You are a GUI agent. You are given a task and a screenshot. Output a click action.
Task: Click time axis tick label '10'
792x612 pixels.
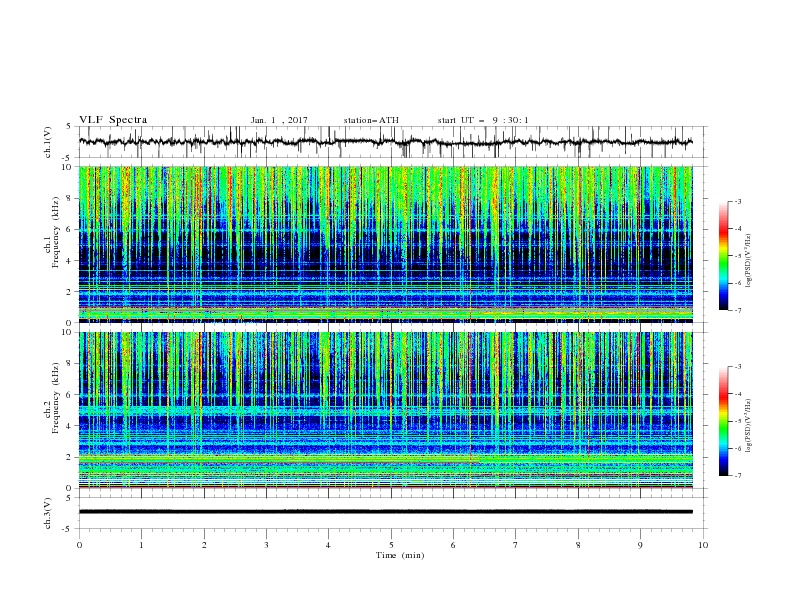point(703,545)
